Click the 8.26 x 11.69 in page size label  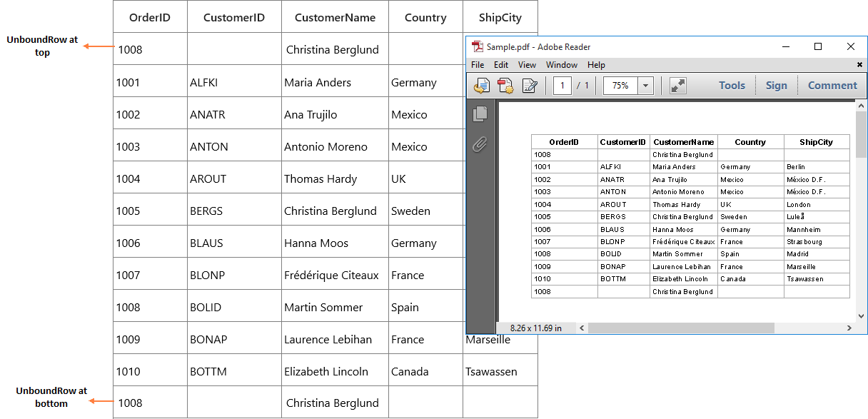(536, 328)
